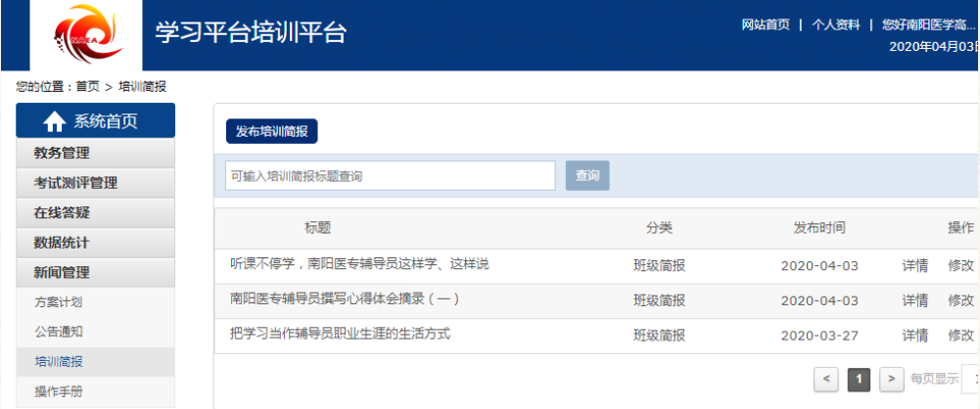View 详情 for 2020-03-27 briefing
This screenshot has width=980, height=409.
914,336
